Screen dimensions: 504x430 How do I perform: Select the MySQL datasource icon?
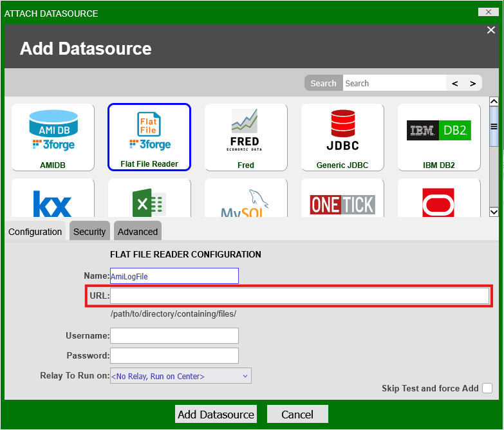point(246,201)
